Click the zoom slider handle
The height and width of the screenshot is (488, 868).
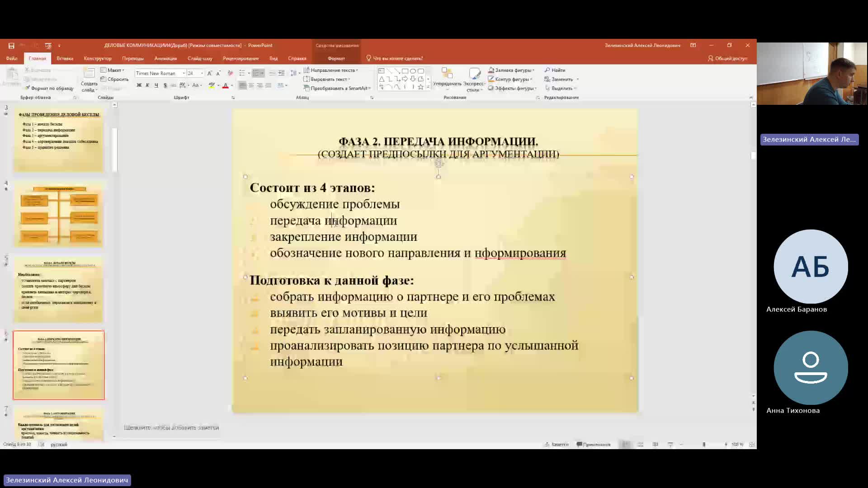[704, 445]
